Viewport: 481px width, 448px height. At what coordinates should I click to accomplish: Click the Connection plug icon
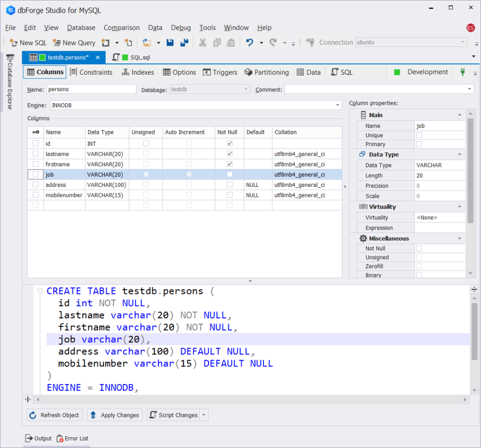[x=310, y=43]
